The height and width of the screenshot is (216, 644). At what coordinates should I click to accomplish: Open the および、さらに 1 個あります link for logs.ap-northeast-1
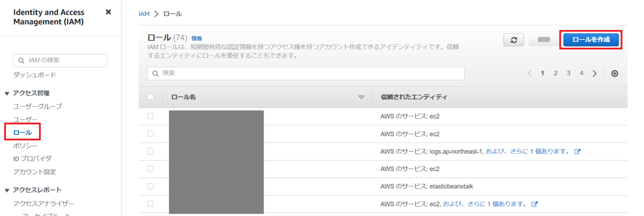click(528, 152)
